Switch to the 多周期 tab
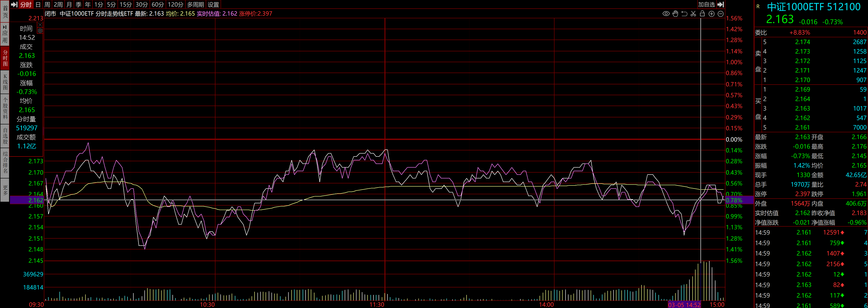Viewport: 868px width, 308px height. click(x=196, y=4)
